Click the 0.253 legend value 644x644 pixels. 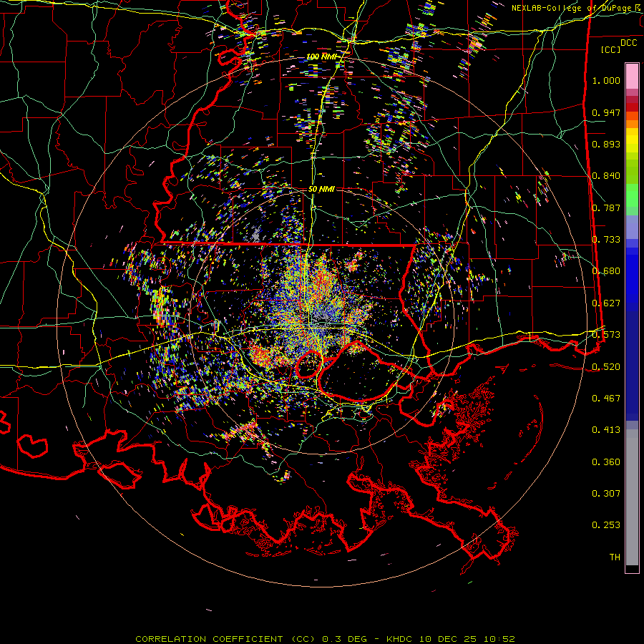[x=606, y=525]
